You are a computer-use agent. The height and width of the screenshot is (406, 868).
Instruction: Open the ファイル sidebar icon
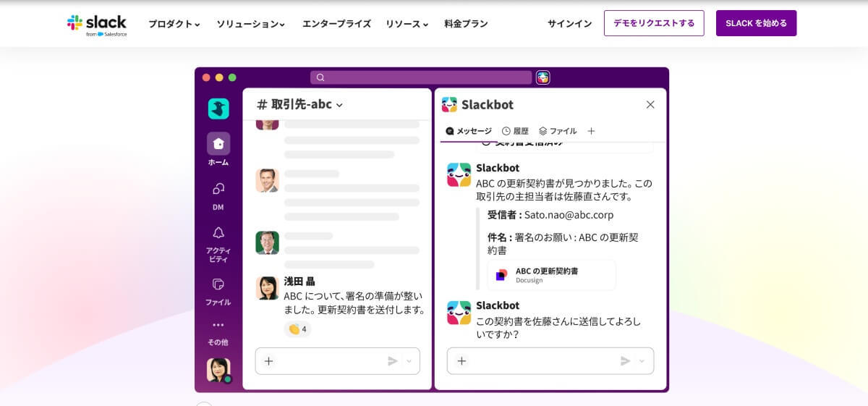tap(218, 284)
